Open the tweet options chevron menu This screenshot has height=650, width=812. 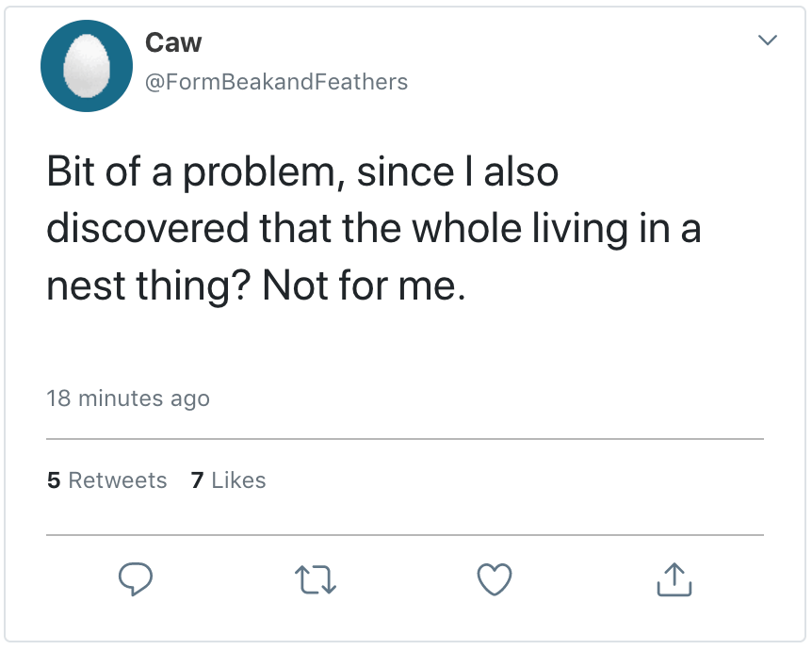768,41
